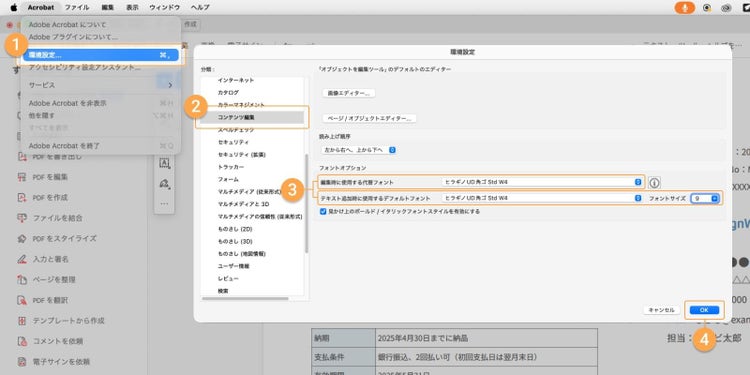Viewport: 750px width, 375px height.
Task: Open the Acrobat menu in menu bar
Action: click(x=41, y=8)
